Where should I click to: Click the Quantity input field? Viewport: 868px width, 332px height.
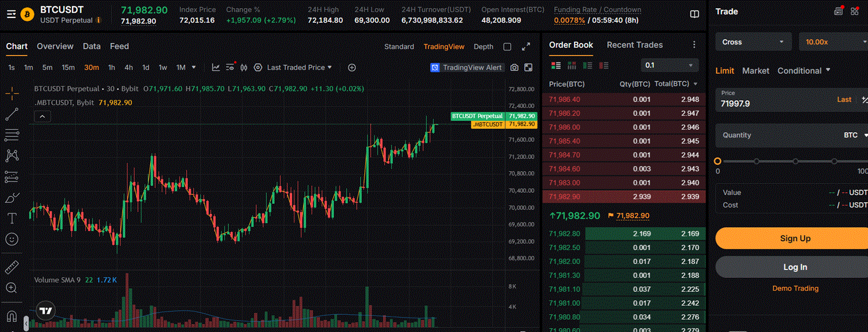pos(791,135)
